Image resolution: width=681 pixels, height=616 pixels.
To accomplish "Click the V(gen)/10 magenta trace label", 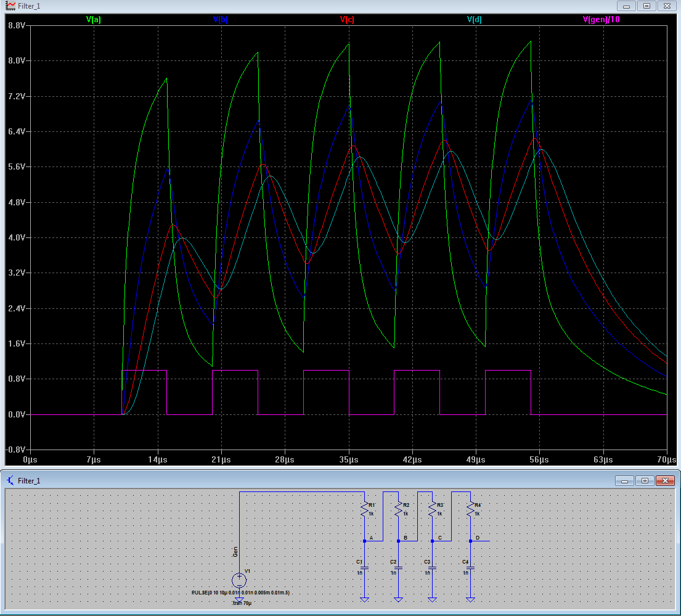I will click(601, 19).
